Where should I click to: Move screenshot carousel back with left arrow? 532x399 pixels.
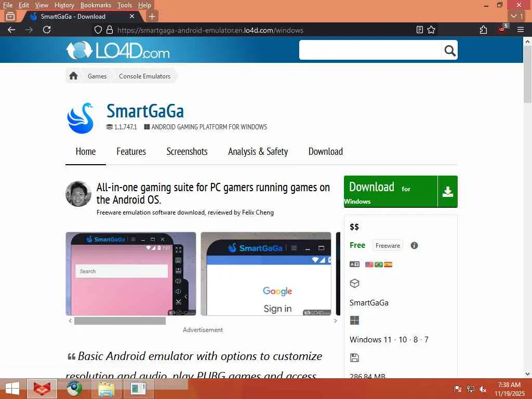point(70,321)
